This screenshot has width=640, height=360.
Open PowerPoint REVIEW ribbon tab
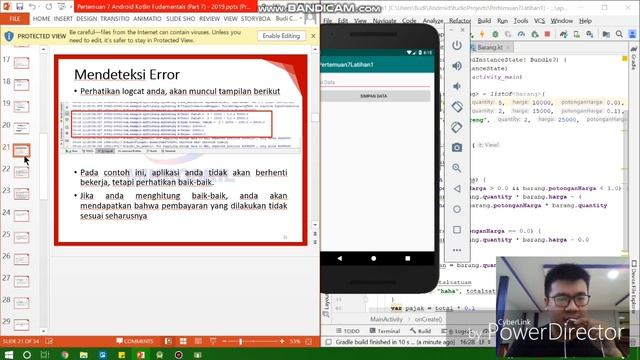click(x=209, y=19)
